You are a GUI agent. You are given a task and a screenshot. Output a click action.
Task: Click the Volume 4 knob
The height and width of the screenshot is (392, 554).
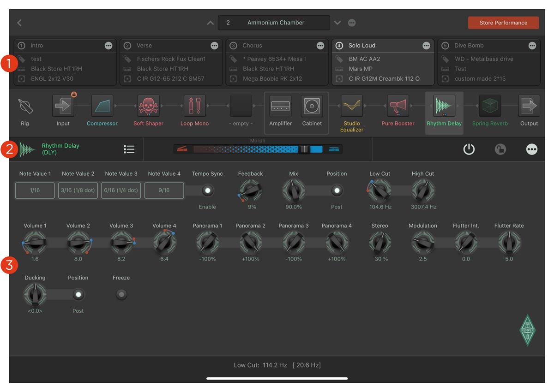click(164, 242)
